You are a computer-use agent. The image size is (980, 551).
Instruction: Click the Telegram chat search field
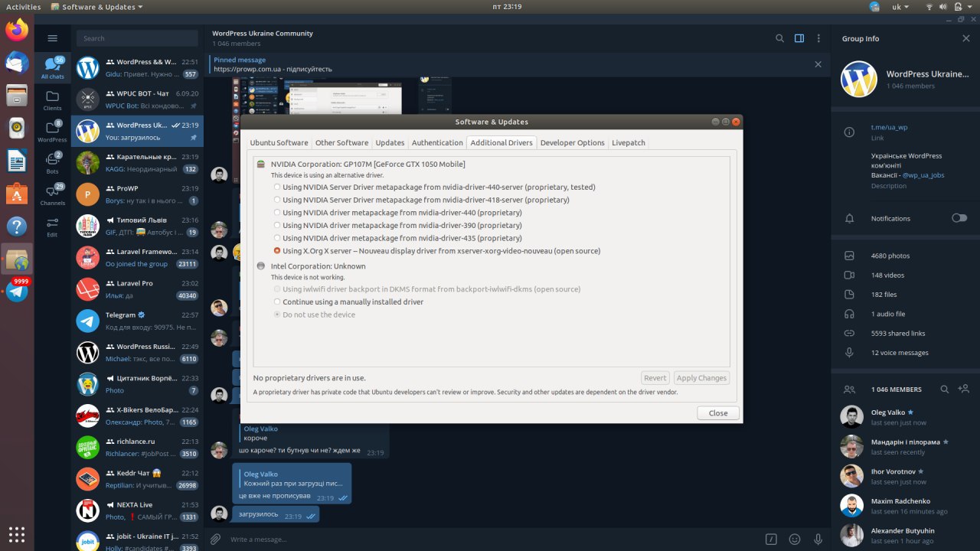pyautogui.click(x=137, y=38)
